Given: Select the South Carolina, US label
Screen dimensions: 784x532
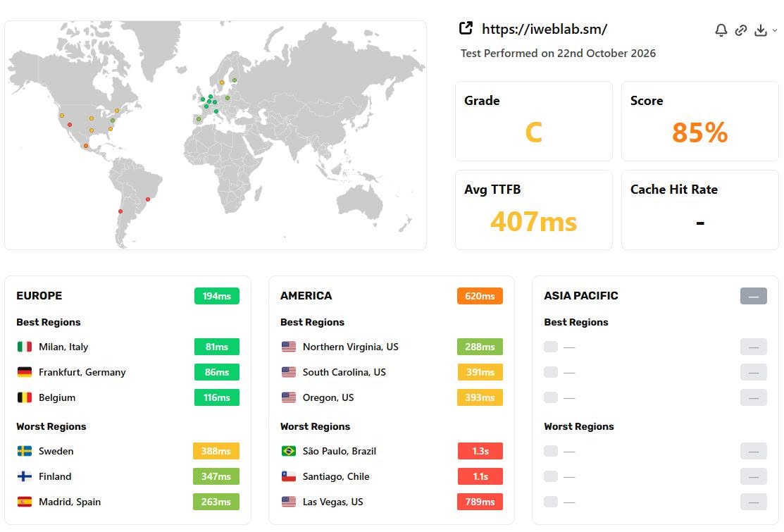Looking at the screenshot, I should (344, 372).
